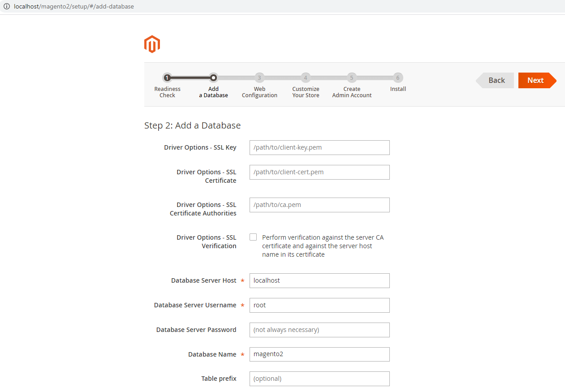
Task: Select the Web Configuration step circle
Action: (x=259, y=78)
